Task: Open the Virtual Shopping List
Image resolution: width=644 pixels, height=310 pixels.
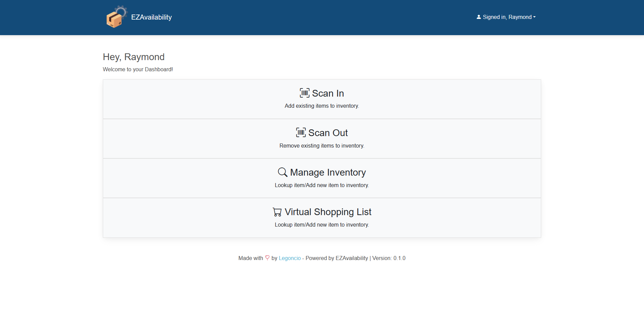Action: coord(321,217)
